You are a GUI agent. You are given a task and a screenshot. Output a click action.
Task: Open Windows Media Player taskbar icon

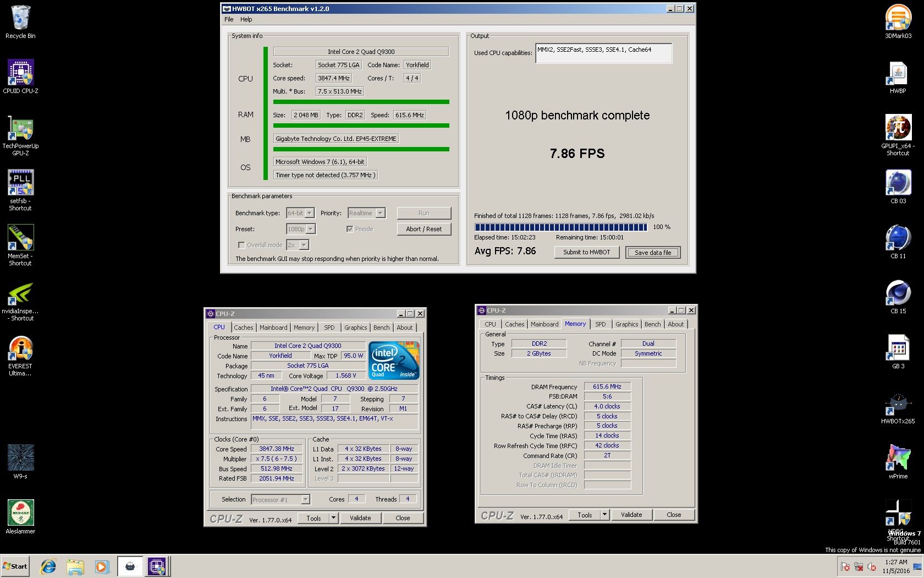[102, 566]
